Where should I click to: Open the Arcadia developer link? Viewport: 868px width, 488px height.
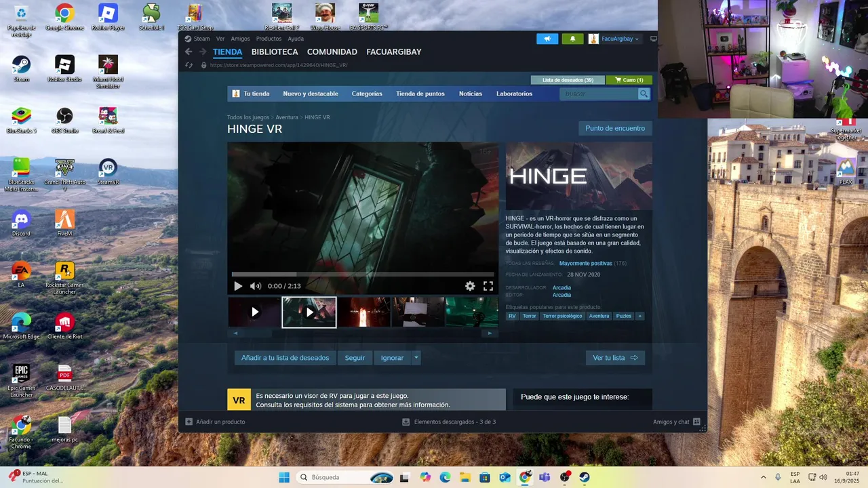561,287
